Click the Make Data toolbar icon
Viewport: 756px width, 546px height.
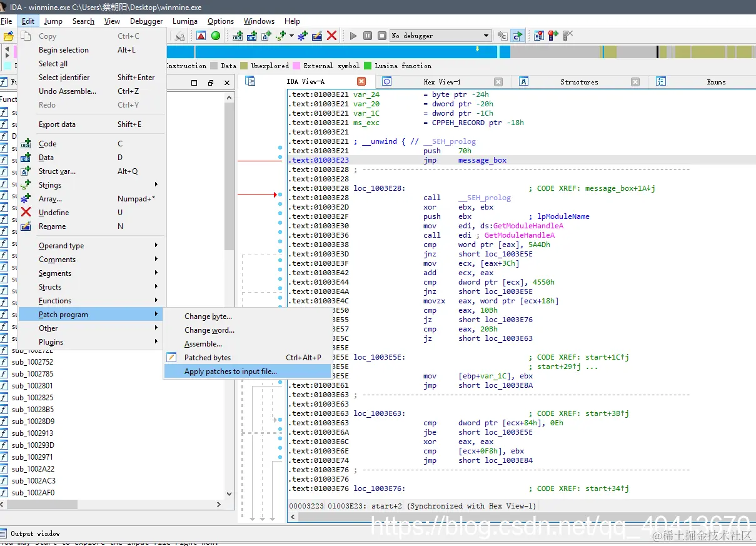[x=252, y=36]
